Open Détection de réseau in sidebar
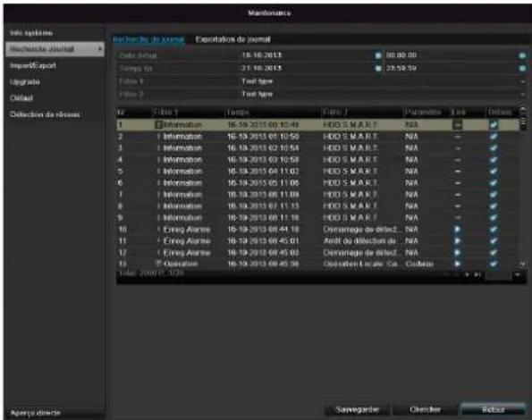The width and height of the screenshot is (532, 420). click(x=45, y=114)
